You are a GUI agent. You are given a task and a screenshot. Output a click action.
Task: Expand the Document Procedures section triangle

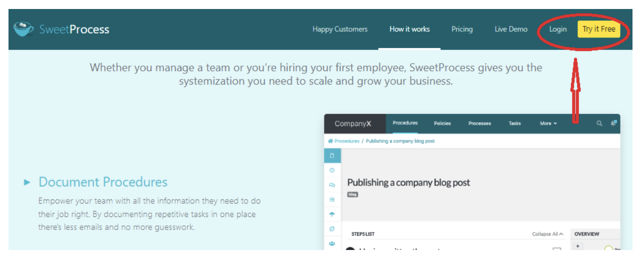(27, 182)
